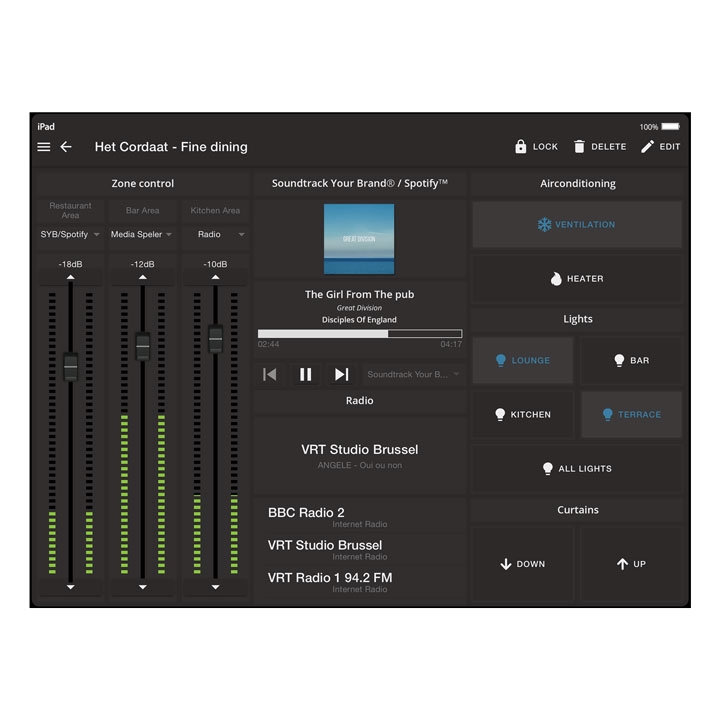Open SYB/Spotify source dropdown
Viewport: 720px width, 720px height.
coord(70,235)
